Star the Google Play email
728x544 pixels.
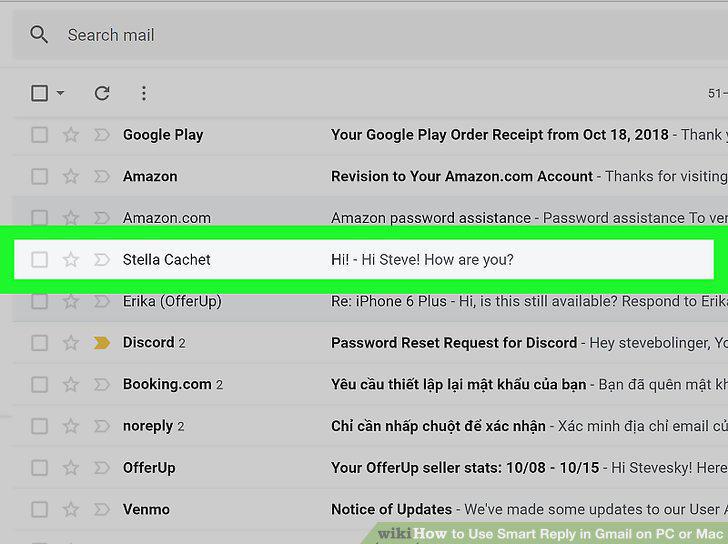pos(71,135)
